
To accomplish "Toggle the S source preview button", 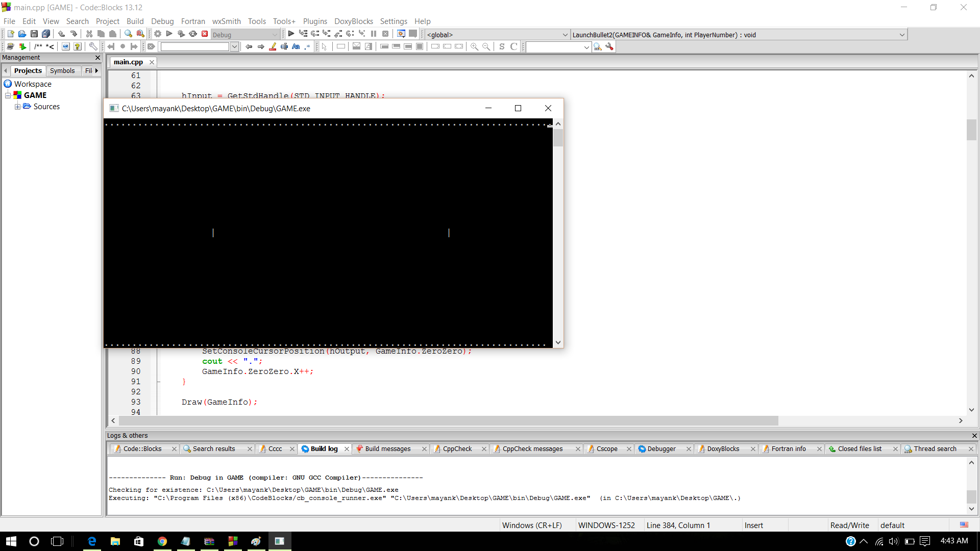I will [x=502, y=46].
